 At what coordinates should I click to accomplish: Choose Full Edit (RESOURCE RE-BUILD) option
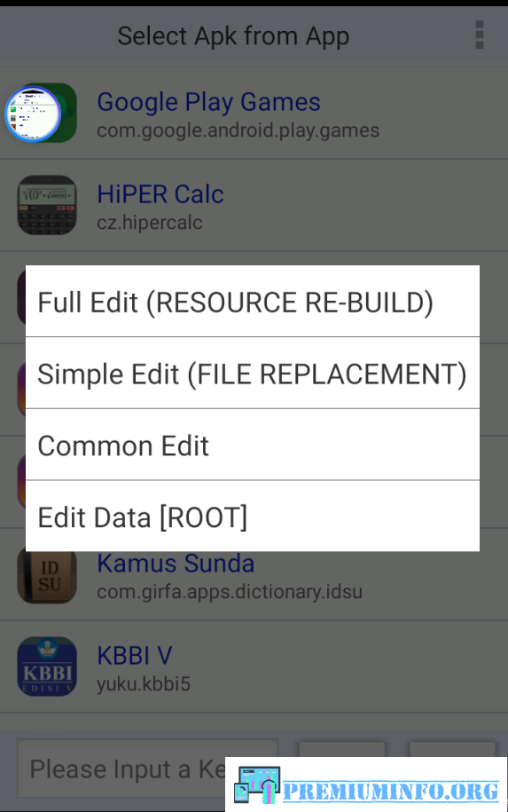253,302
